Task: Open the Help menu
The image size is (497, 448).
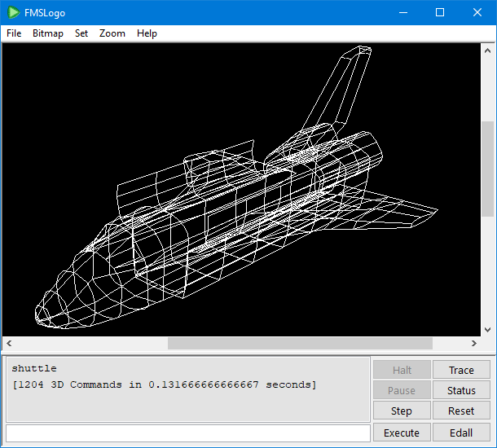Action: (147, 33)
